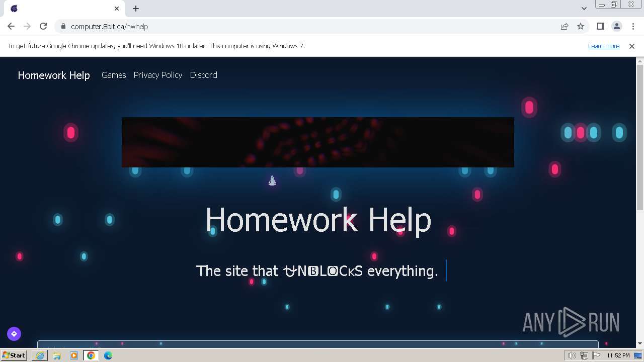Image resolution: width=644 pixels, height=362 pixels.
Task: Switch to Chrome in the taskbar
Action: pyautogui.click(x=91, y=355)
